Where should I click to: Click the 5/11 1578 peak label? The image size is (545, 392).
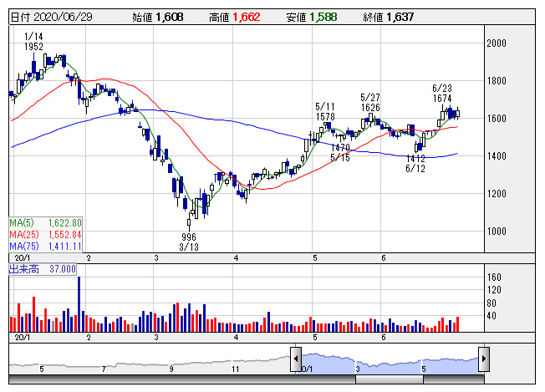[x=325, y=111]
